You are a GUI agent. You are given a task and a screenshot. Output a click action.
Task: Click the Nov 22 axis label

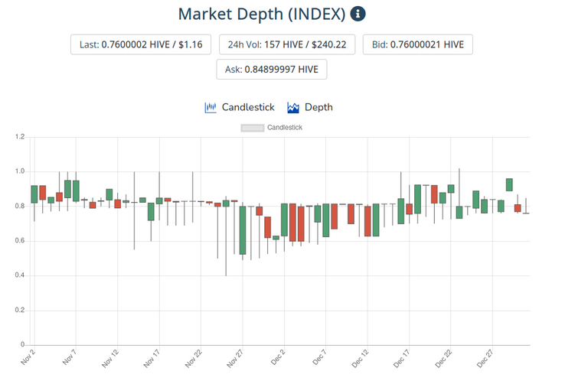pos(194,358)
